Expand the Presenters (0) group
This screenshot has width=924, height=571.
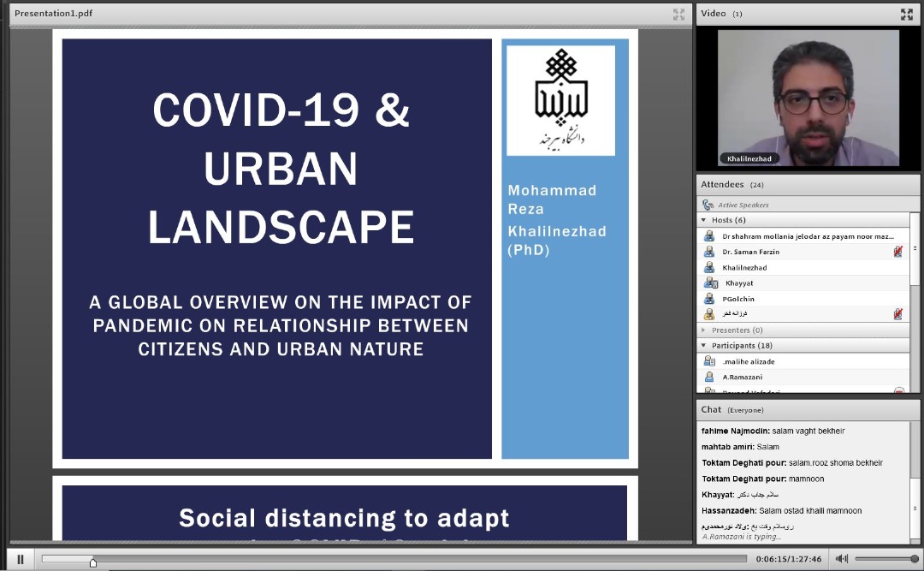[x=703, y=330]
